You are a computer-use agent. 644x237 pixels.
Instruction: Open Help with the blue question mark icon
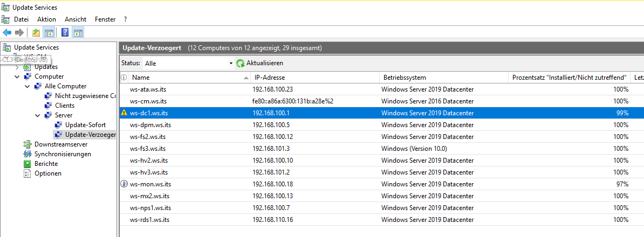click(65, 33)
